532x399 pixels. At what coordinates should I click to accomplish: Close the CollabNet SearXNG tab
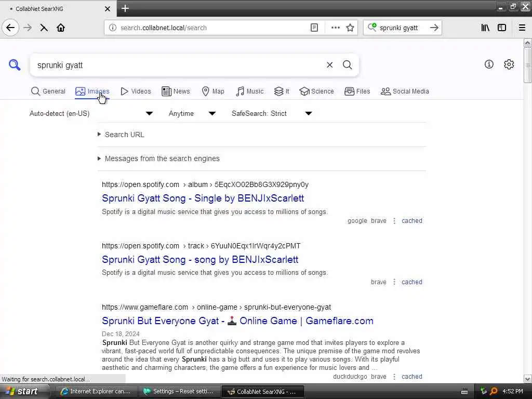pyautogui.click(x=107, y=9)
